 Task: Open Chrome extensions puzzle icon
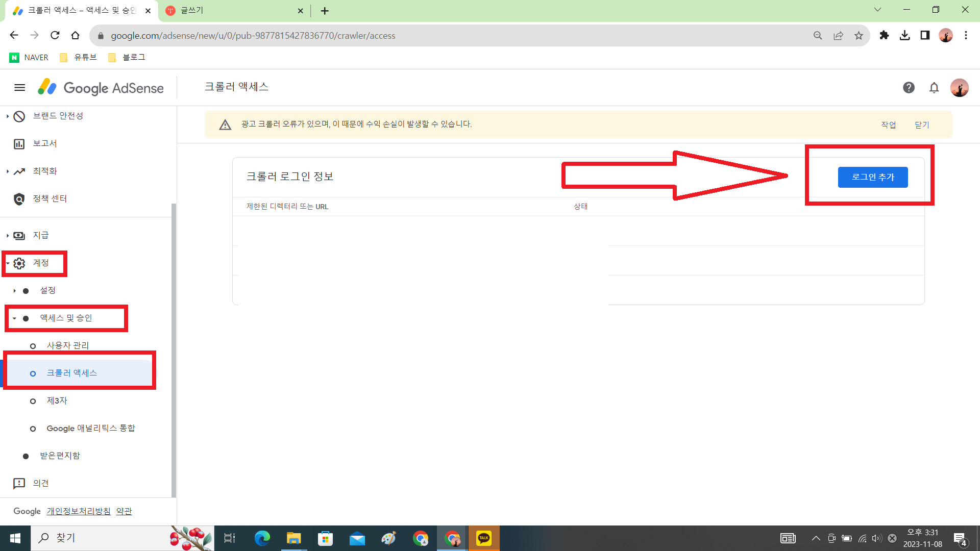pos(885,35)
